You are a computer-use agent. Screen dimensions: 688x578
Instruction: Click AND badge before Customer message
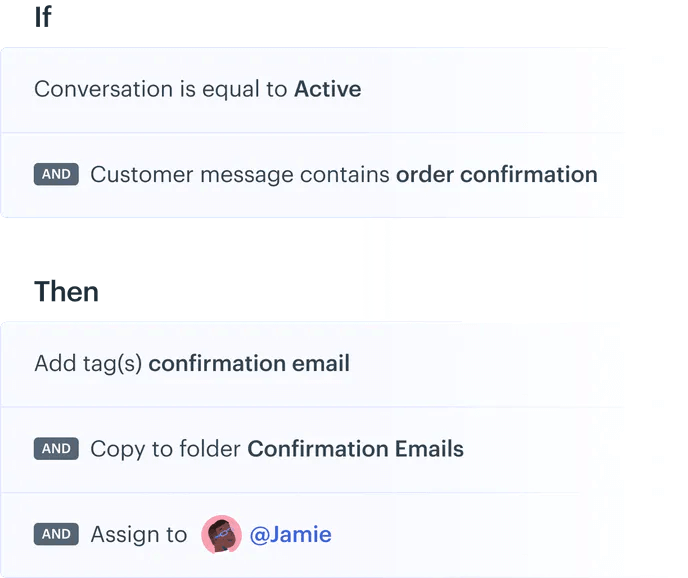(x=56, y=174)
